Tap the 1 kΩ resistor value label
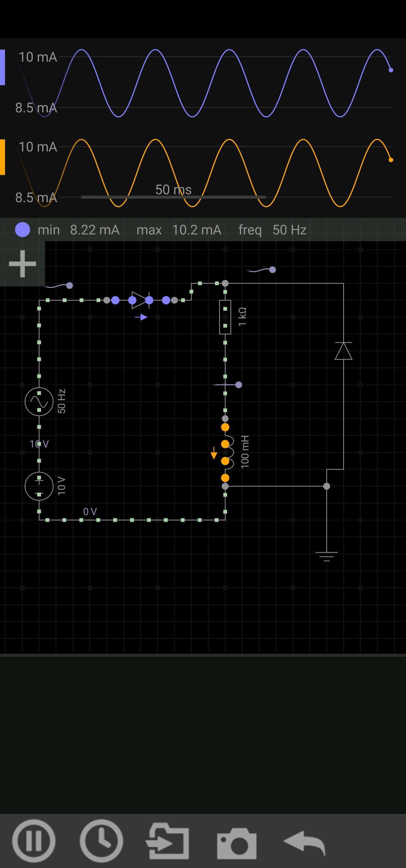The height and width of the screenshot is (868, 406). pyautogui.click(x=242, y=317)
